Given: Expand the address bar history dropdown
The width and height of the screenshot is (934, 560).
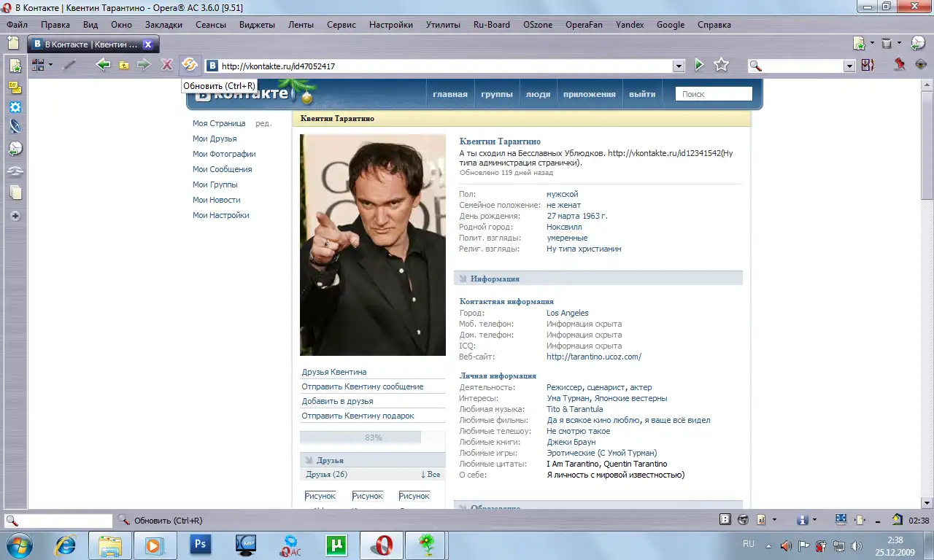Looking at the screenshot, I should pyautogui.click(x=679, y=66).
